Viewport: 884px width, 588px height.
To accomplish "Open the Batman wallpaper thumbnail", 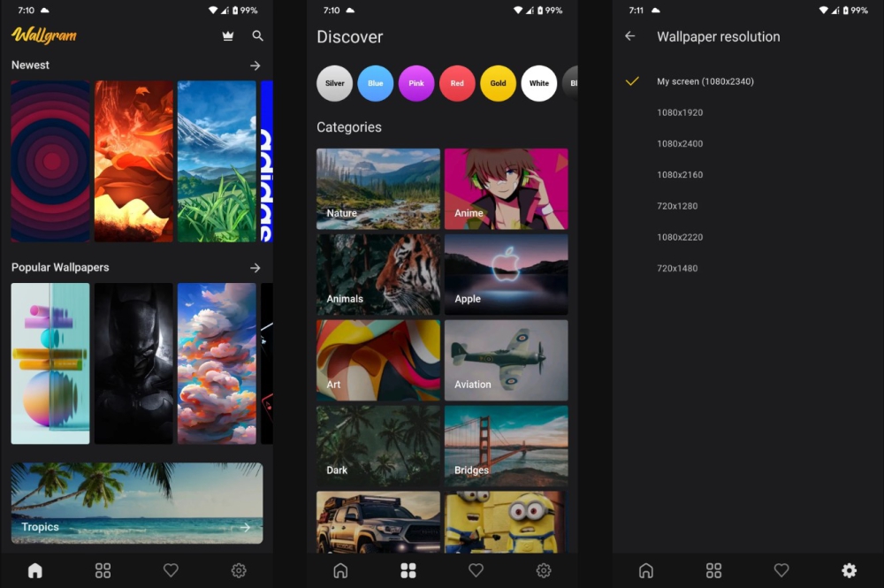I will (x=133, y=363).
